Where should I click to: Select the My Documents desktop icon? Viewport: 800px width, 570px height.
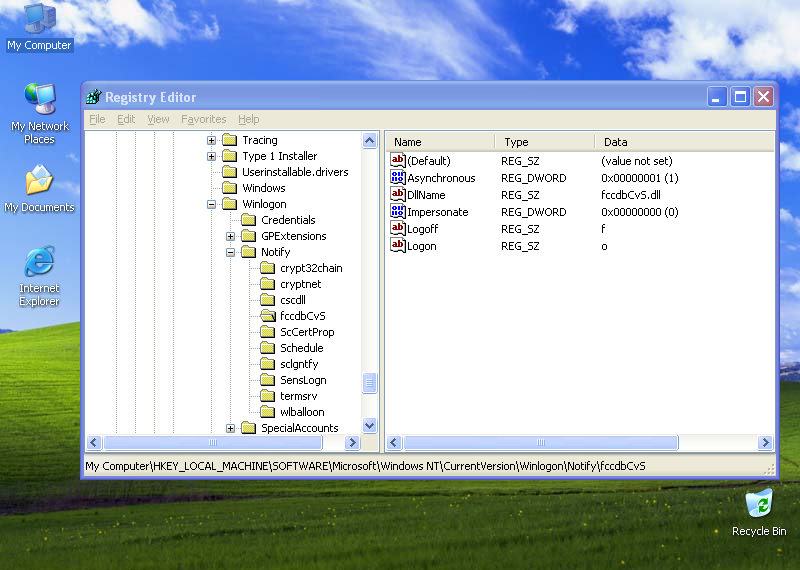tap(39, 189)
